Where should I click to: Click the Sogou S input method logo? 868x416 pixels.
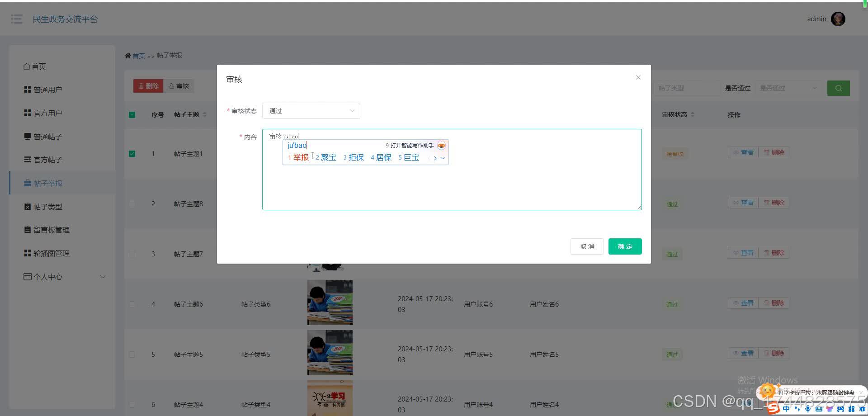773,409
